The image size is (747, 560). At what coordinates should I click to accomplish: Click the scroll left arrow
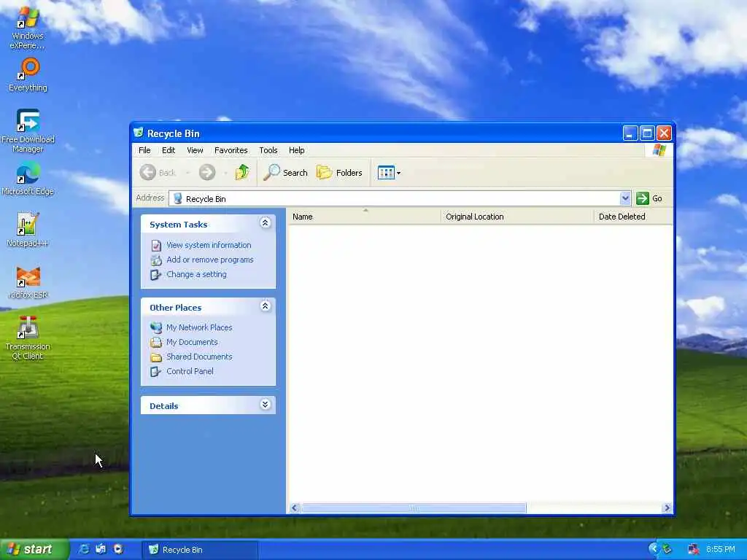[295, 508]
